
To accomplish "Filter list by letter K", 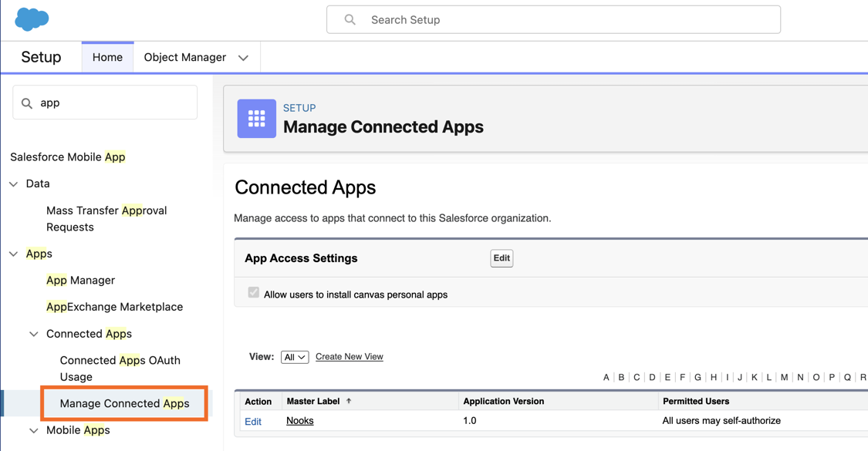I will tap(754, 378).
